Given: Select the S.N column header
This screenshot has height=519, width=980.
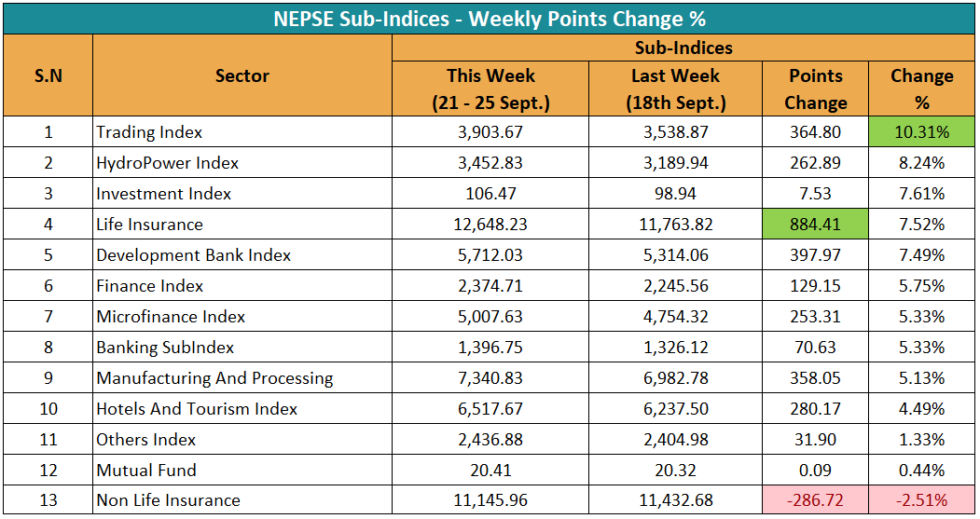Looking at the screenshot, I should (x=48, y=76).
